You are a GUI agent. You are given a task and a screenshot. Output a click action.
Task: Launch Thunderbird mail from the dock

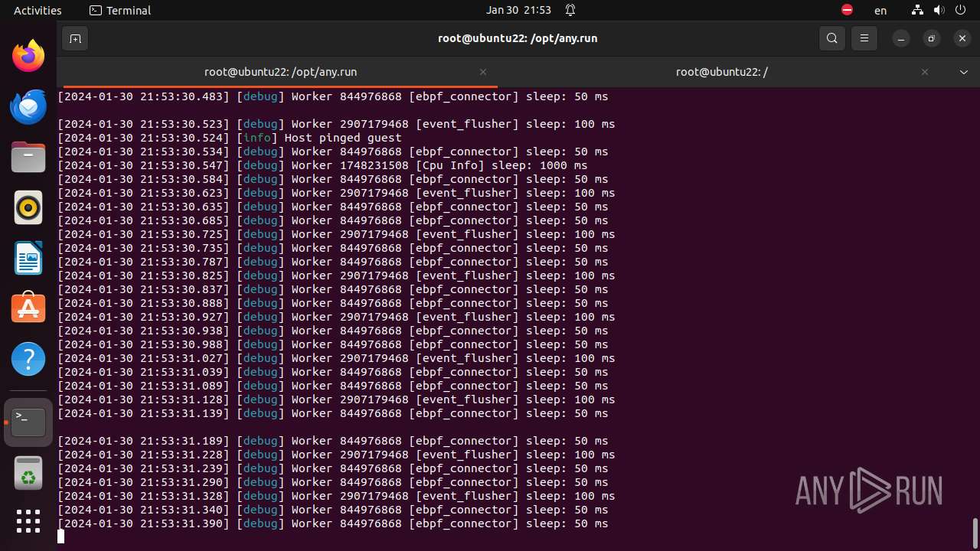28,106
